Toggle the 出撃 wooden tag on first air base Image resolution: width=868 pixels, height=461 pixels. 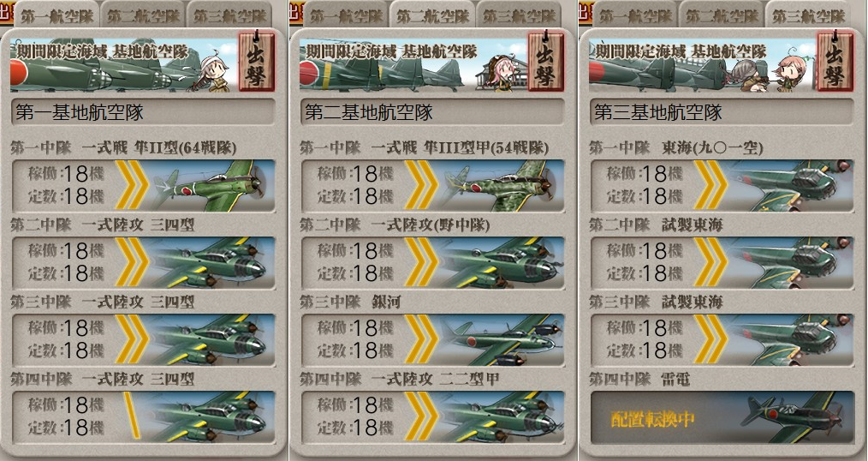pos(256,61)
